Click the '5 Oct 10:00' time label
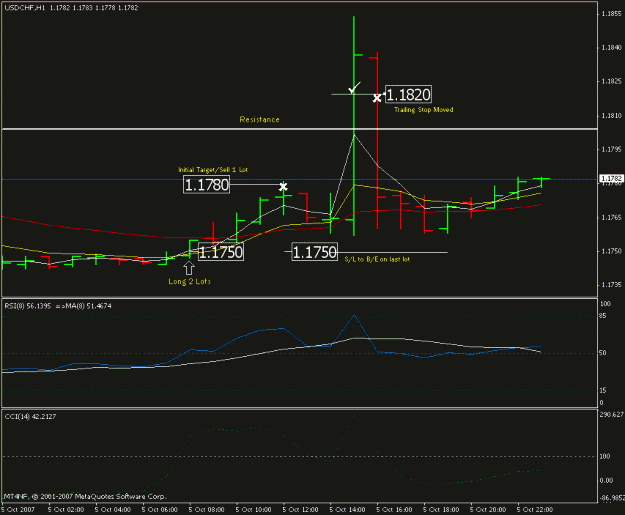This screenshot has height=515, width=625. [x=254, y=510]
